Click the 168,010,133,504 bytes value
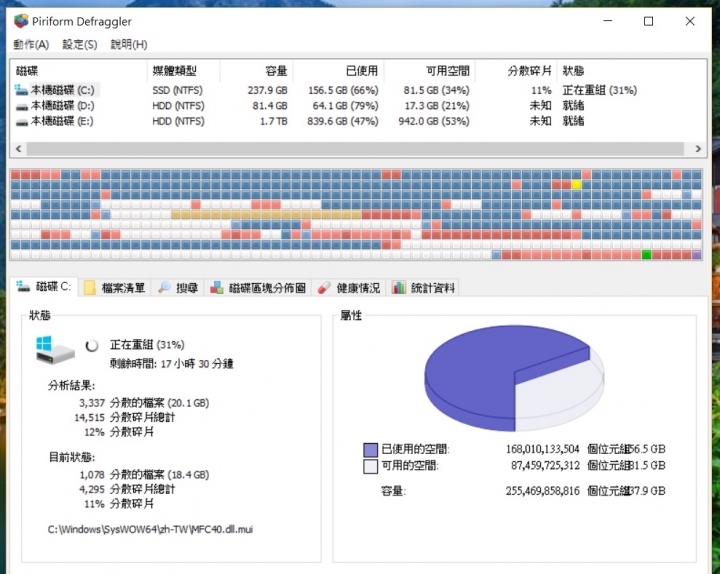The width and height of the screenshot is (720, 574). (542, 449)
